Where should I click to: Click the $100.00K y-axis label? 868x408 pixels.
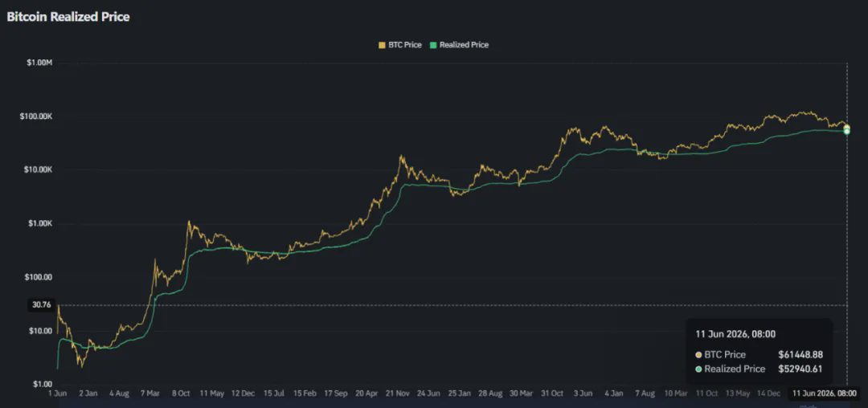click(35, 116)
